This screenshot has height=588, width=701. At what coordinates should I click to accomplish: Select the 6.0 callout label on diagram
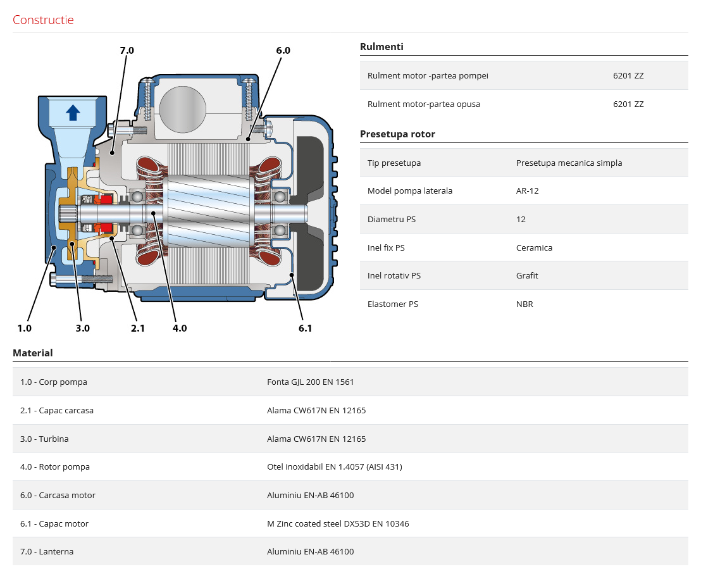[283, 50]
